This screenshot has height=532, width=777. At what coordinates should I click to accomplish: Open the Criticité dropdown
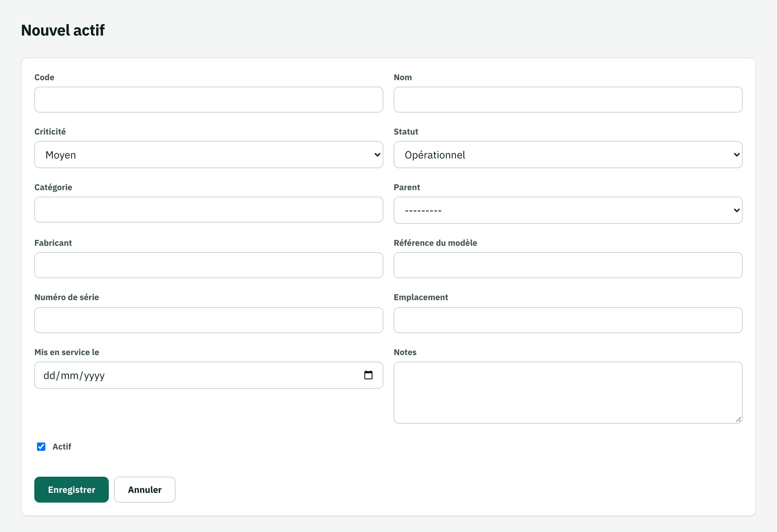coord(208,154)
